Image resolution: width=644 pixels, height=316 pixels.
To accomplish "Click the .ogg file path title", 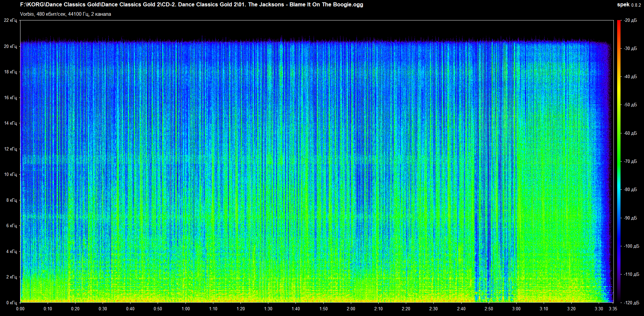I will [x=192, y=5].
